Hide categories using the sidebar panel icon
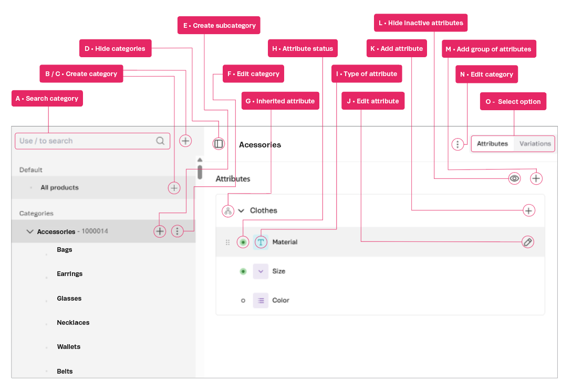 pyautogui.click(x=219, y=144)
